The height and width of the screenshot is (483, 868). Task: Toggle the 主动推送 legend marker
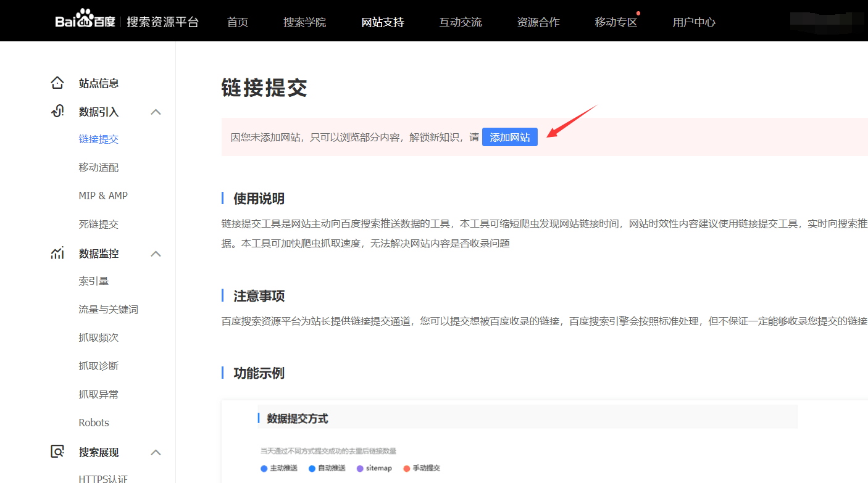coord(264,468)
